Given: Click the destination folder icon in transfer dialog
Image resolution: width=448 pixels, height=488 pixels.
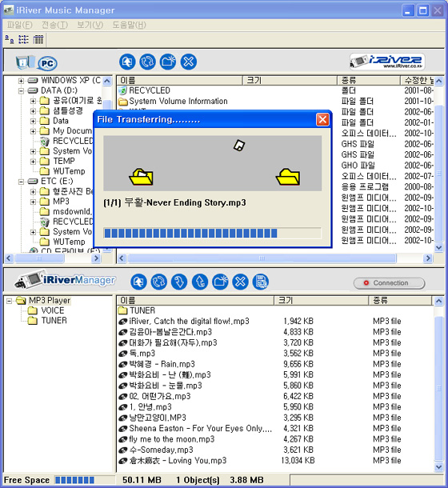Looking at the screenshot, I should click(288, 177).
